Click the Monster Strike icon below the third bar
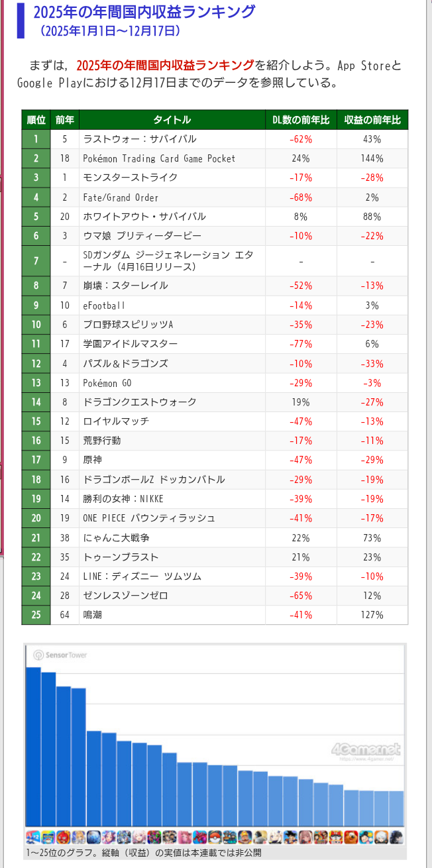 click(64, 836)
